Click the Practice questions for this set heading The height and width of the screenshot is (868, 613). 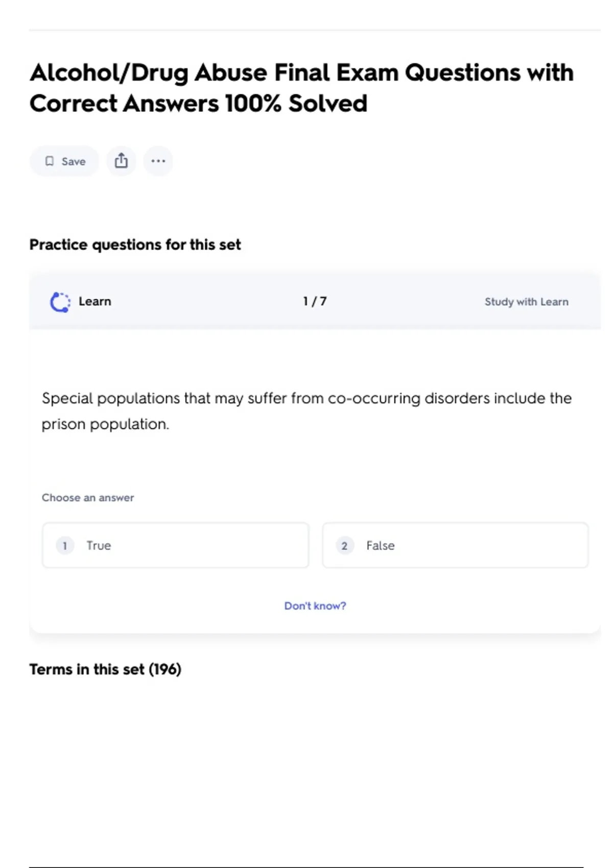click(135, 245)
